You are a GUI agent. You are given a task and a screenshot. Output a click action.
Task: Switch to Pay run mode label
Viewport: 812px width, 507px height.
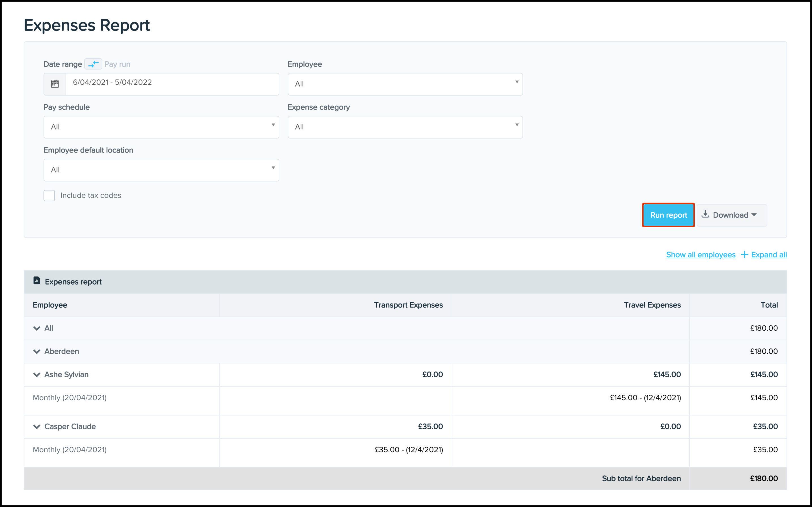[x=117, y=64]
